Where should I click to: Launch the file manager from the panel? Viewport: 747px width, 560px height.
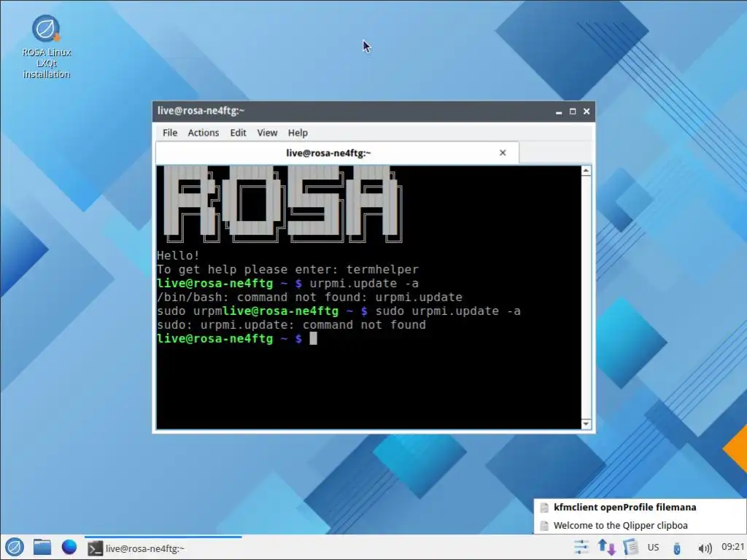pos(42,547)
